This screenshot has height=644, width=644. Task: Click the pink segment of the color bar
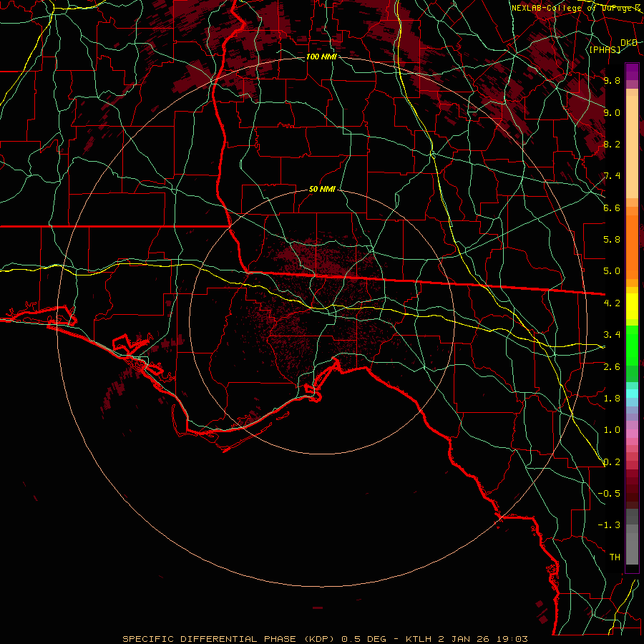tap(632, 434)
